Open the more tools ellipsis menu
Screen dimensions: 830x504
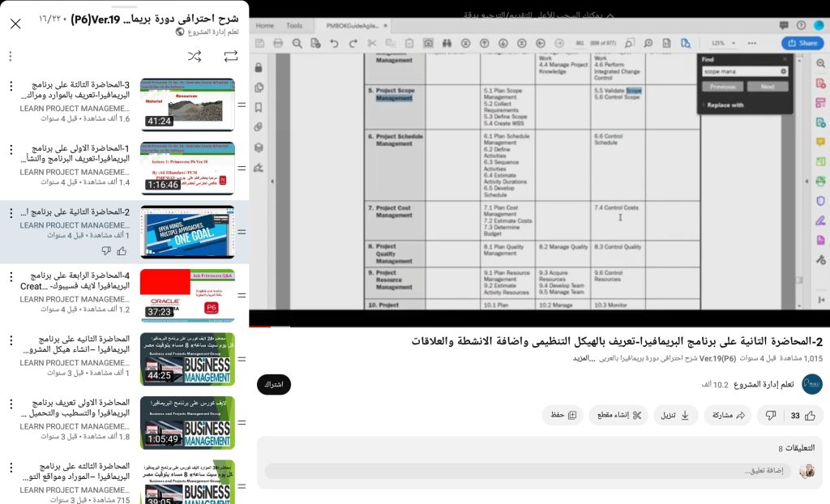(x=752, y=42)
